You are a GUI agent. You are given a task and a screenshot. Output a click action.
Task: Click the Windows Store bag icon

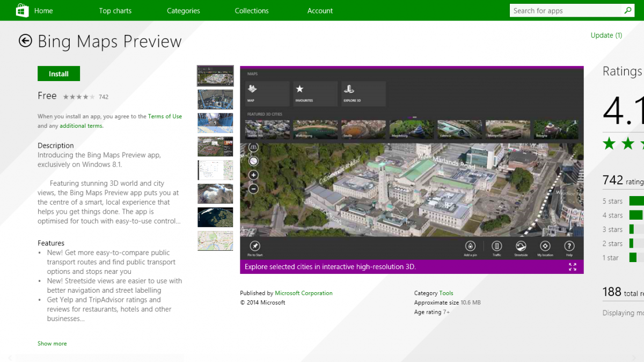pos(21,10)
